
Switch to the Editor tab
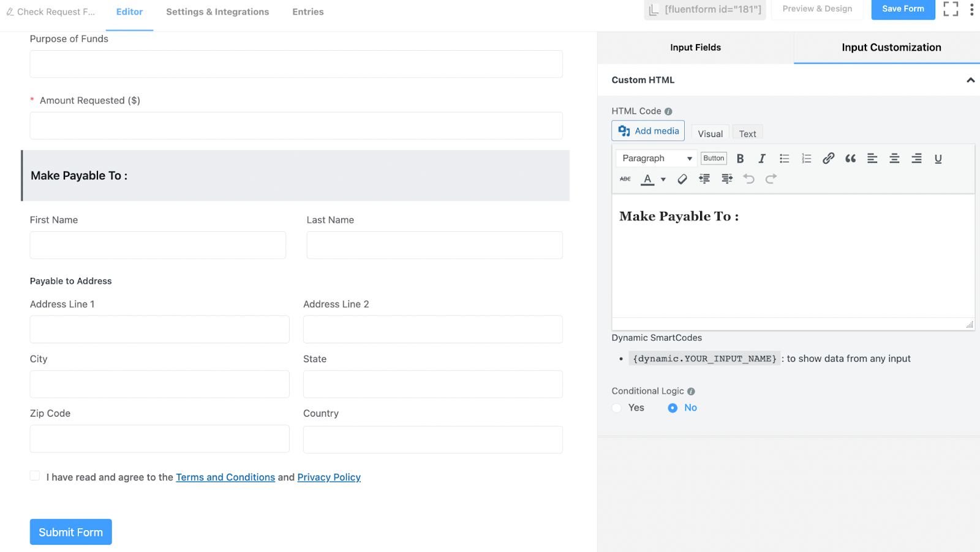(129, 12)
